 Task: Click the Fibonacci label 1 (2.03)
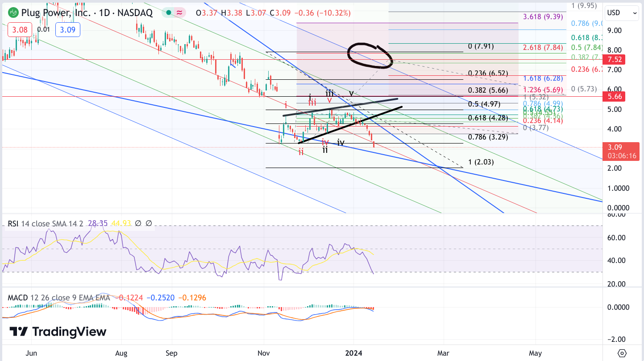481,162
